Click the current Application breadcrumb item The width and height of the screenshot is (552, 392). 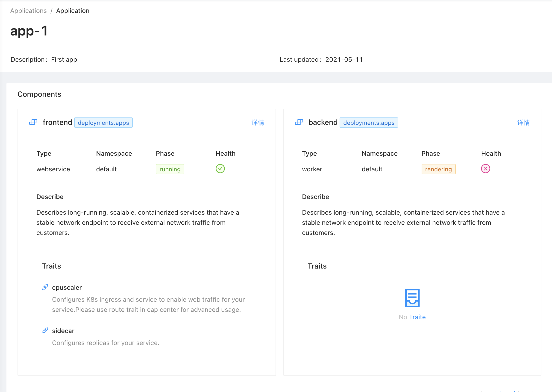click(73, 11)
